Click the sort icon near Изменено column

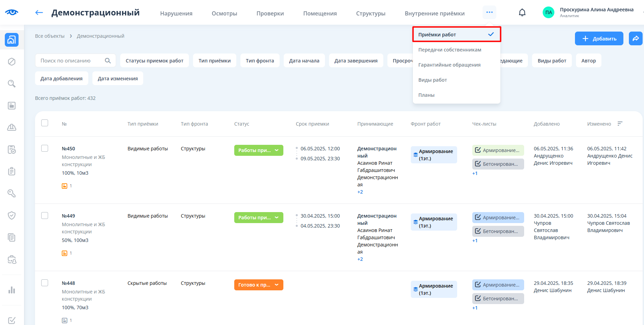(620, 124)
